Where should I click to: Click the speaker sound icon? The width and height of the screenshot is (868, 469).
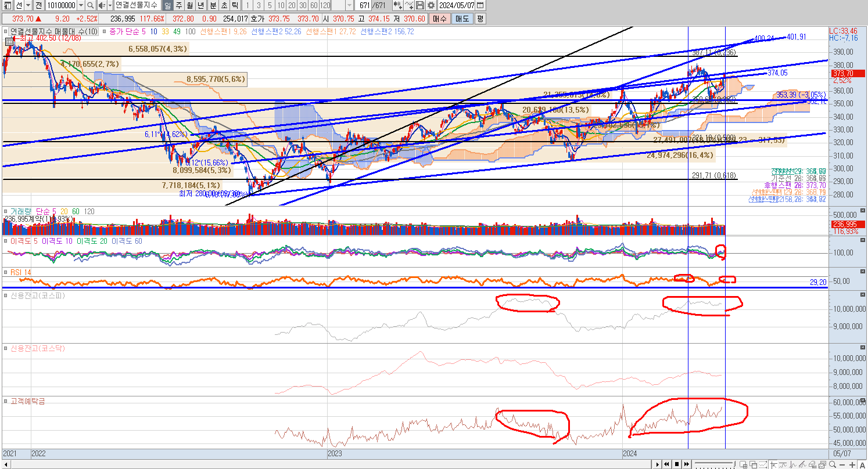tap(102, 5)
